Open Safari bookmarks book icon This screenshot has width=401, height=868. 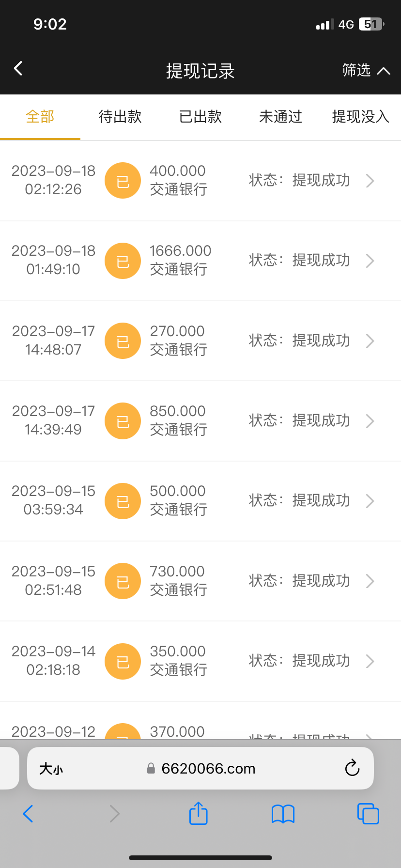pyautogui.click(x=283, y=814)
